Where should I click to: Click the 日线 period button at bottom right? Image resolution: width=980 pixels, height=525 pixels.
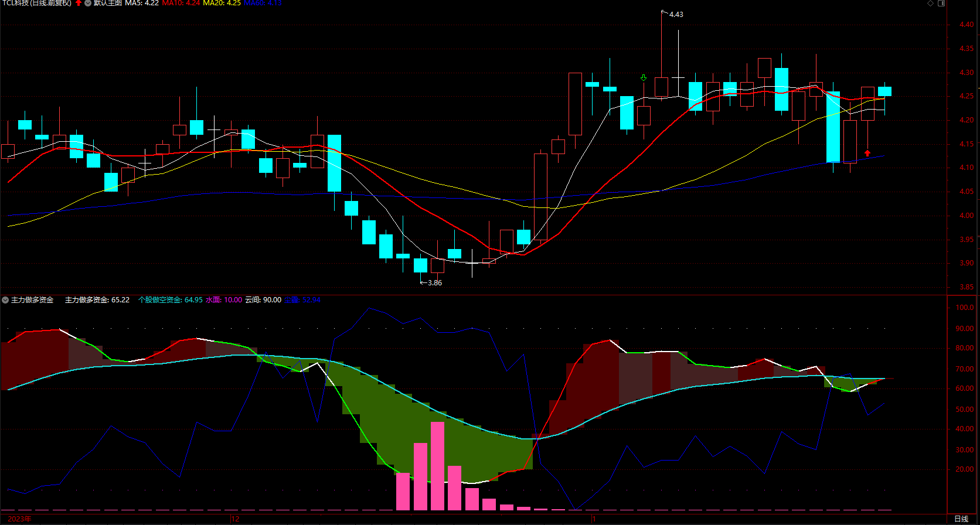pos(961,519)
